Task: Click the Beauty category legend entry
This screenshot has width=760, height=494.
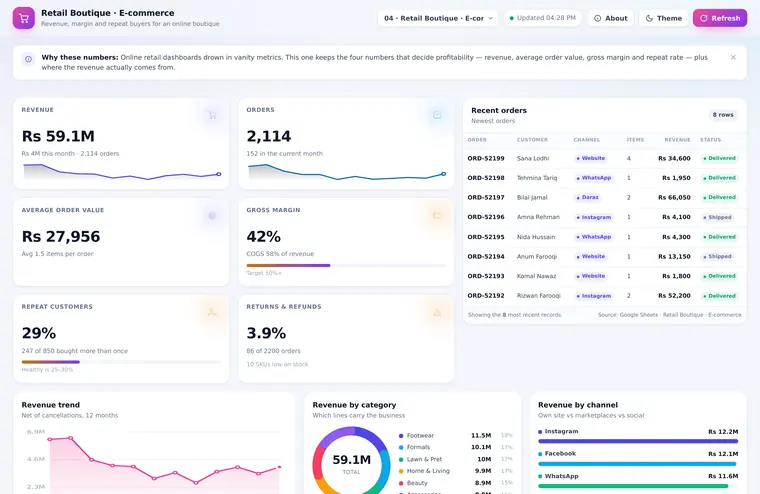Action: 455,483
